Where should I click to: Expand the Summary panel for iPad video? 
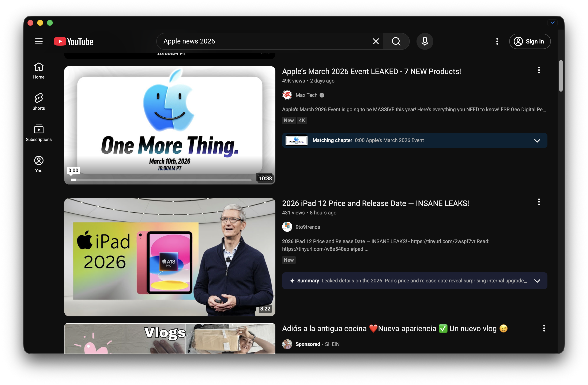[537, 281]
